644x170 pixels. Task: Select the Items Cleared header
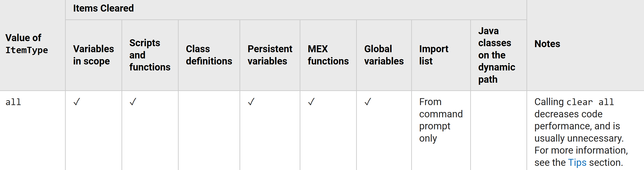coord(103,8)
